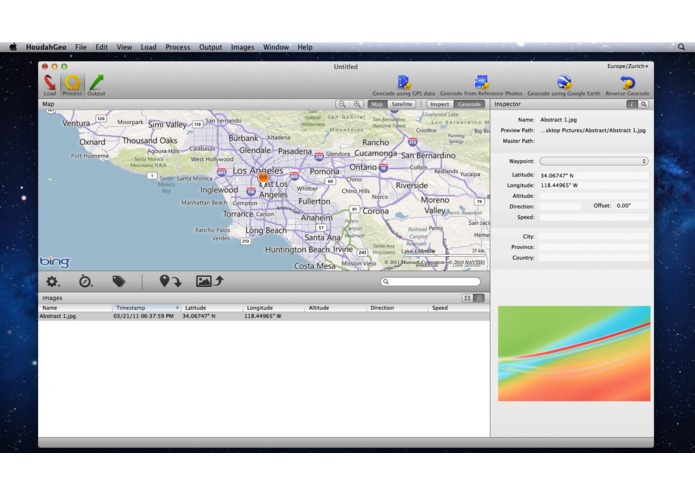Open the Load menu
The image size is (695, 494).
(148, 47)
